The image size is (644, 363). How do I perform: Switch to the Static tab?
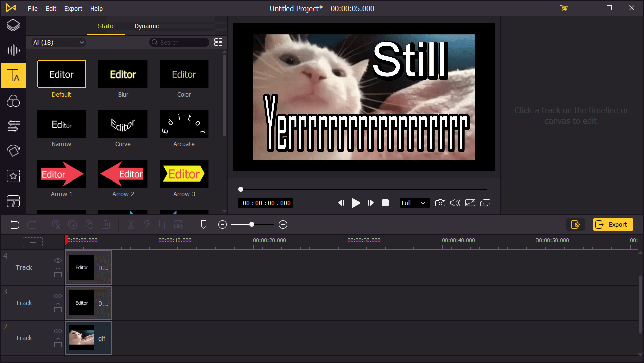106,26
